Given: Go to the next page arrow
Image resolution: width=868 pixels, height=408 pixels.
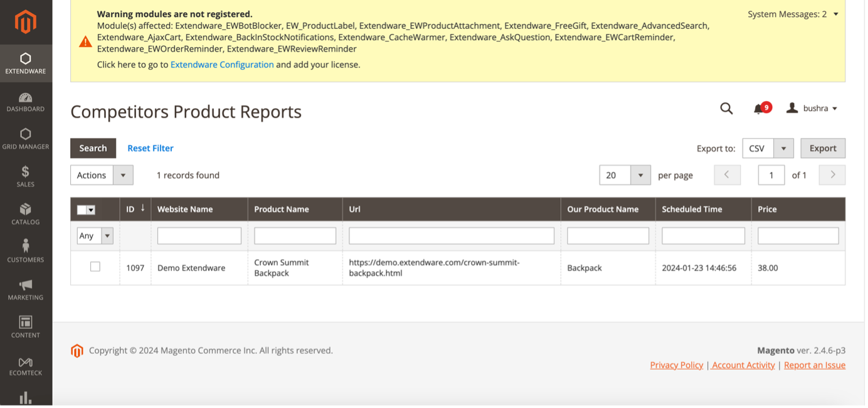Looking at the screenshot, I should point(832,175).
